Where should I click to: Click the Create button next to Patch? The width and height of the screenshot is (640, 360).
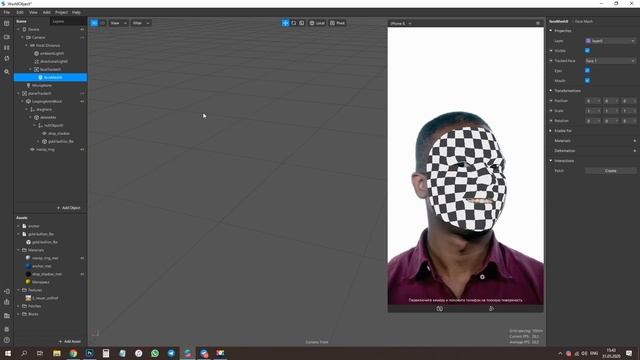[x=611, y=171]
